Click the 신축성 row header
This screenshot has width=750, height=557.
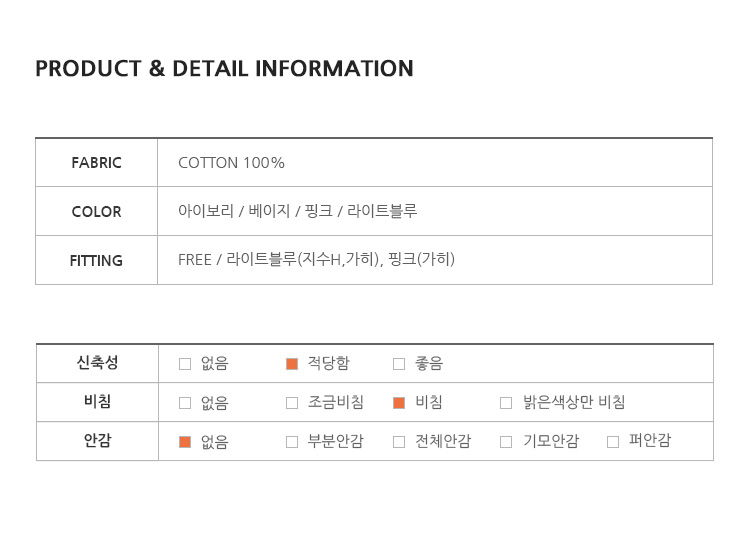coord(98,362)
